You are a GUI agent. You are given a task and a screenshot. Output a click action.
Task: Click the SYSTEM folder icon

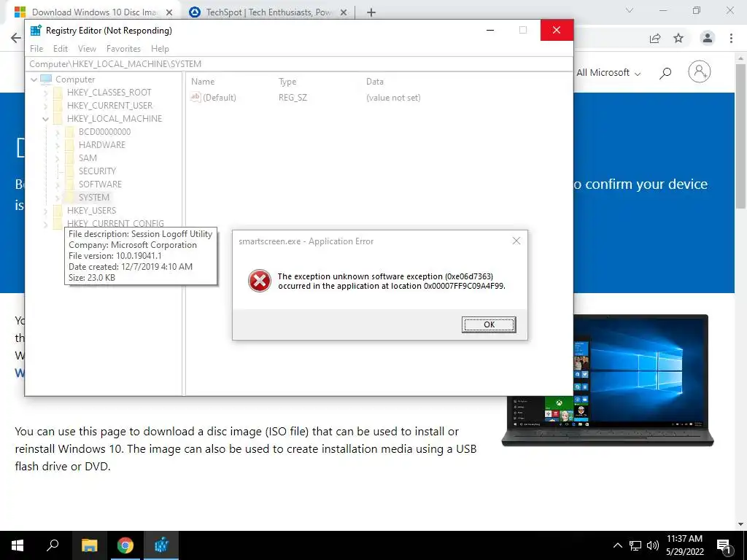click(69, 197)
